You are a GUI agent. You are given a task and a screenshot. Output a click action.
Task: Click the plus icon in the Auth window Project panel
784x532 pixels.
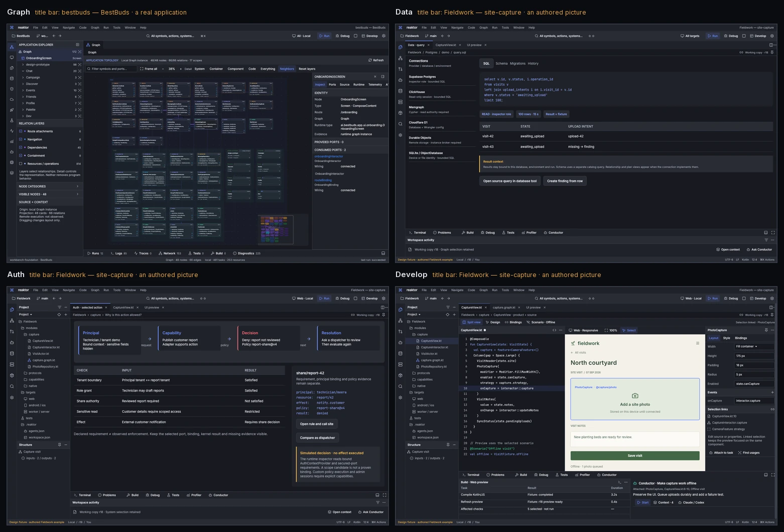click(66, 315)
